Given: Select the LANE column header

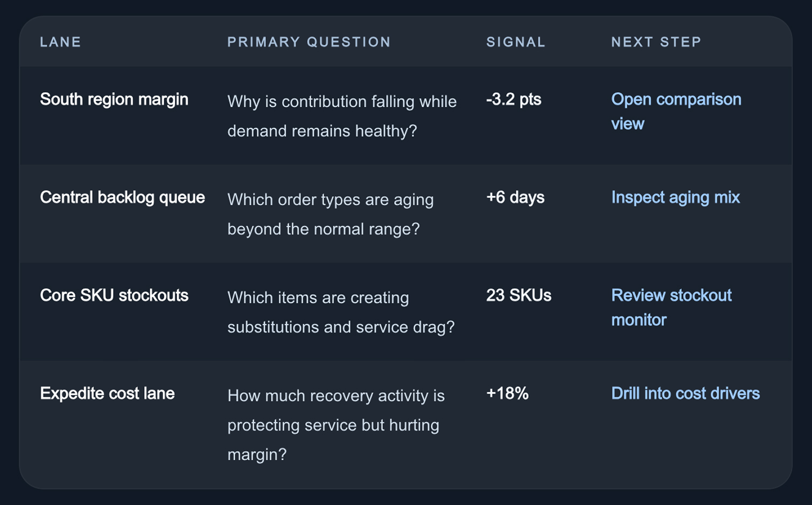Looking at the screenshot, I should (x=60, y=42).
